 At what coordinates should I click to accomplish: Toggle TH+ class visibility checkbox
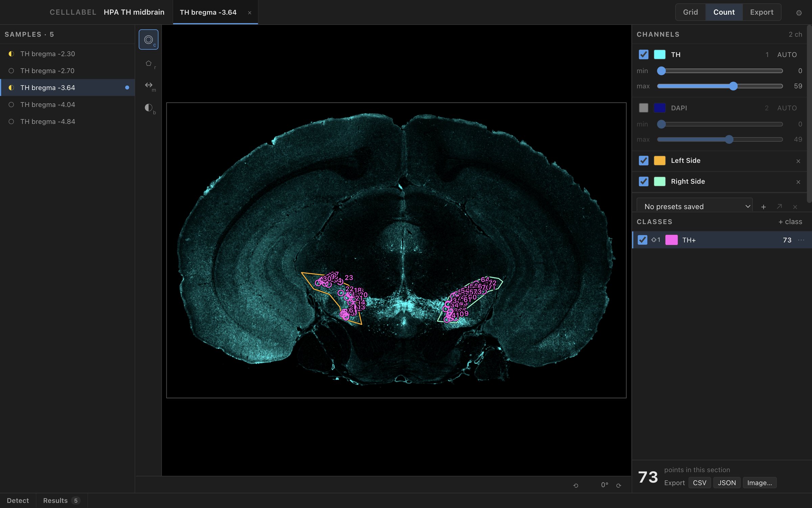642,240
